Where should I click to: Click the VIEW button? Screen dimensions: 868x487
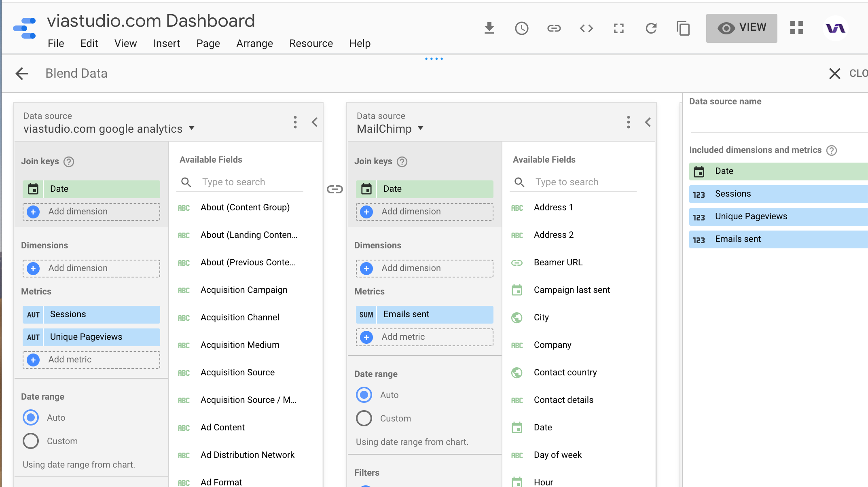click(x=741, y=28)
